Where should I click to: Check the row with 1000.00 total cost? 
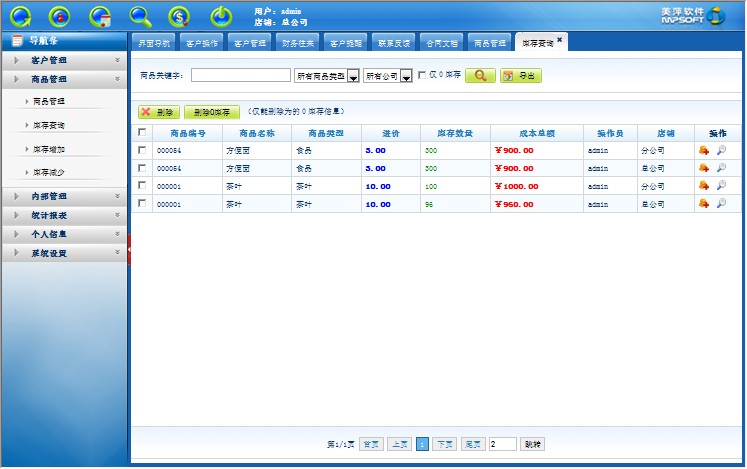tap(142, 186)
